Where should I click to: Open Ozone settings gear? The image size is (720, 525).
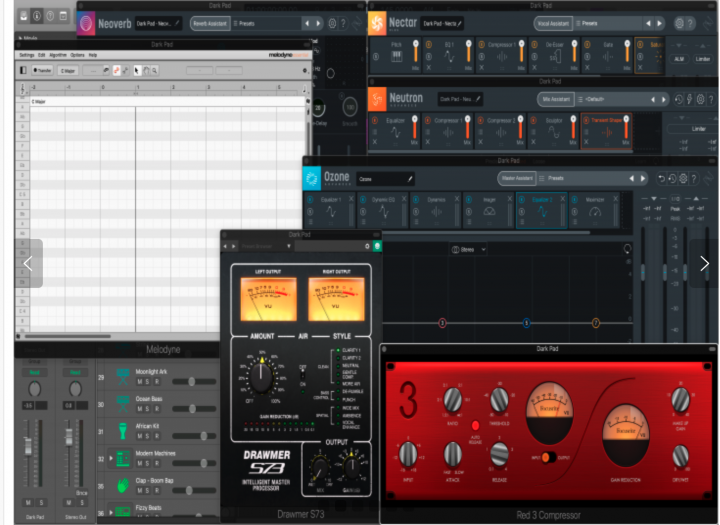coord(683,179)
